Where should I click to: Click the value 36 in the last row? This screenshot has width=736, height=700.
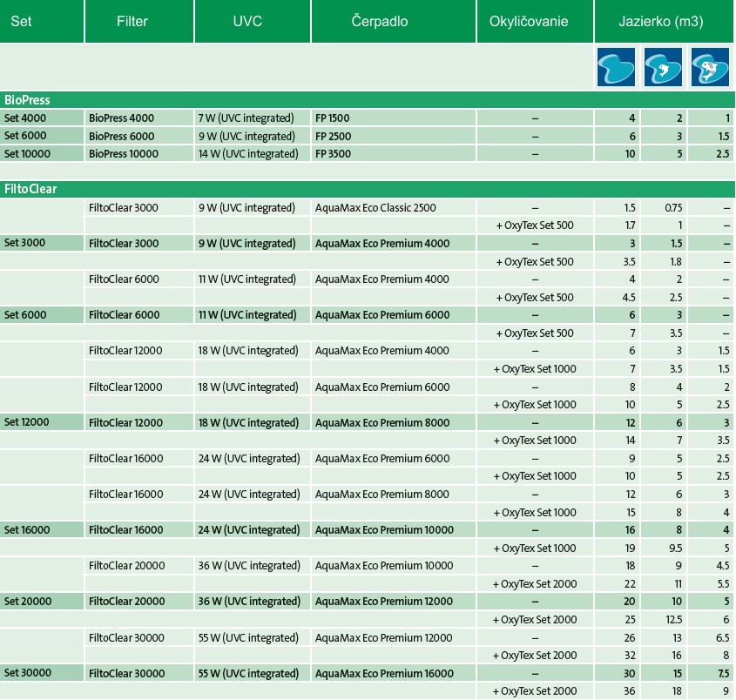coord(630,690)
